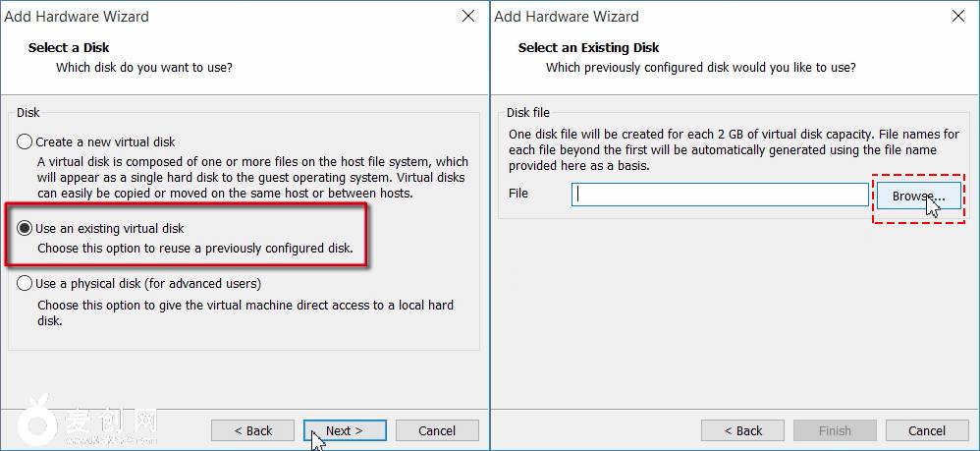Image resolution: width=980 pixels, height=451 pixels.
Task: Click the "Select an Existing Disk" heading
Action: pos(588,47)
